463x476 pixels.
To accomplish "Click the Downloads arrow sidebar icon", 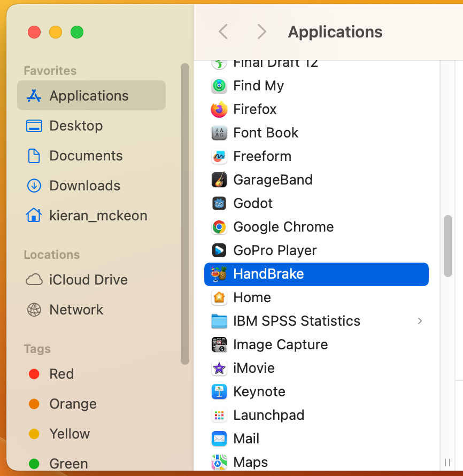I will [34, 186].
